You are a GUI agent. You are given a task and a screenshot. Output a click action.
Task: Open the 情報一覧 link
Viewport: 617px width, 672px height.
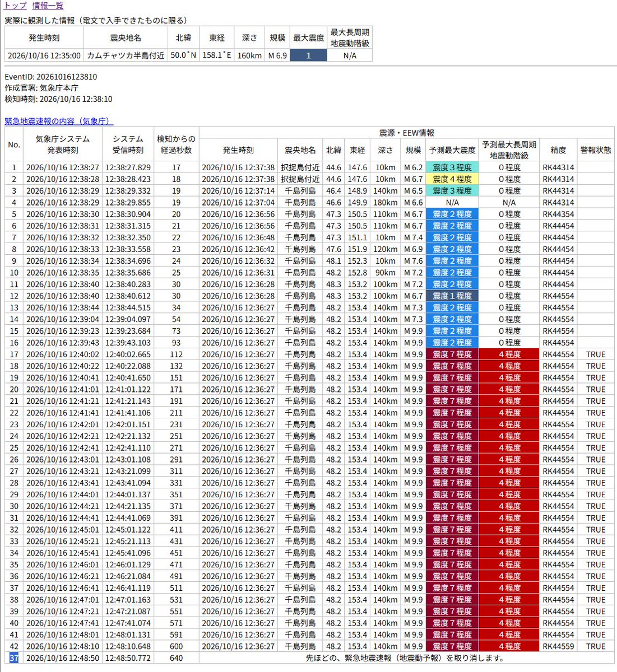click(48, 6)
